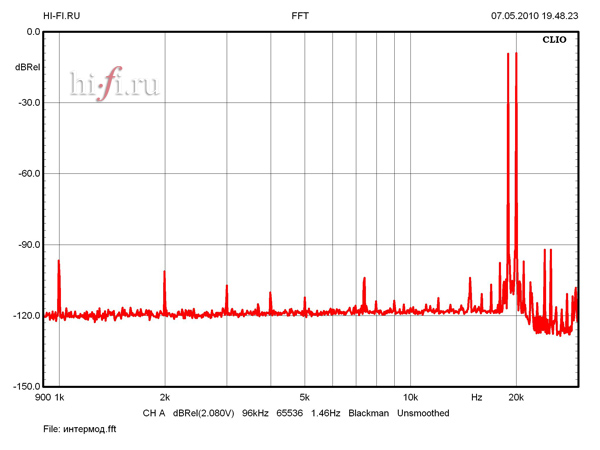Click the Blackman window label in the footer
600x450 pixels.
click(x=367, y=413)
